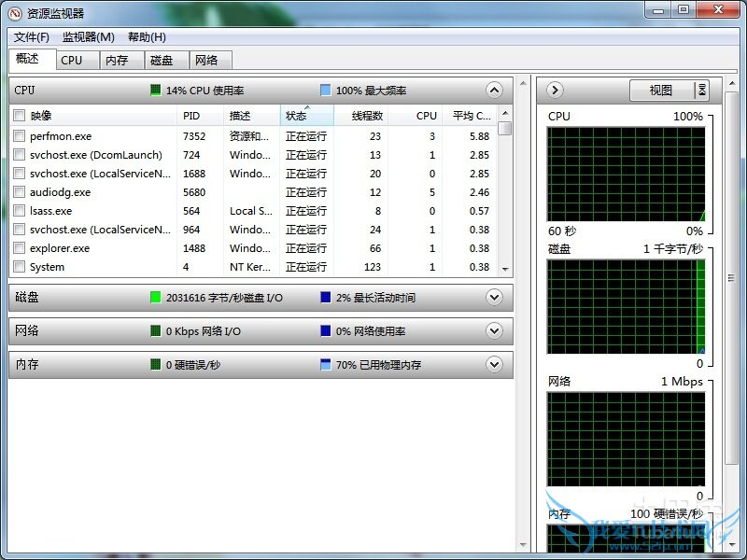Image resolution: width=747 pixels, height=560 pixels.
Task: Tick the audiodg.exe checkbox
Action: [x=20, y=192]
